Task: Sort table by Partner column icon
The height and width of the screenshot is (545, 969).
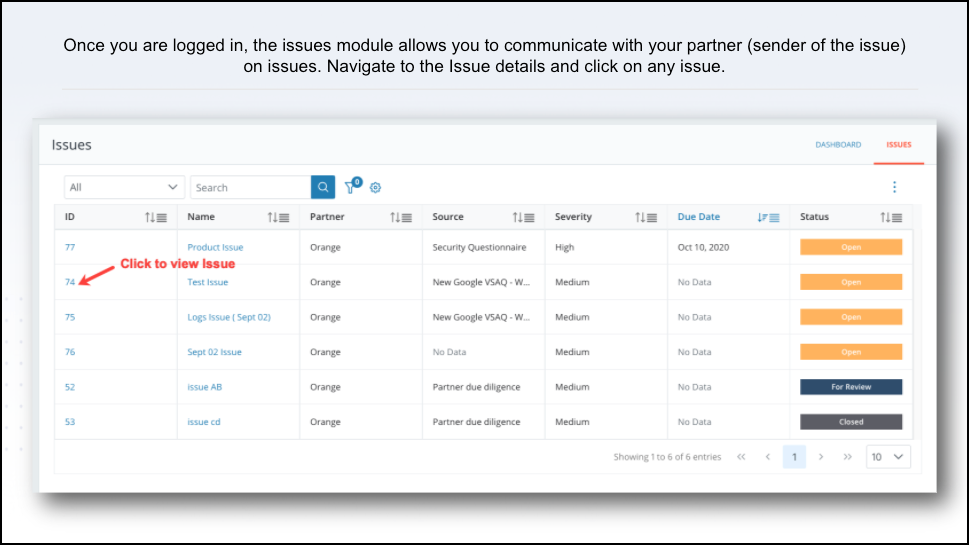Action: [401, 218]
